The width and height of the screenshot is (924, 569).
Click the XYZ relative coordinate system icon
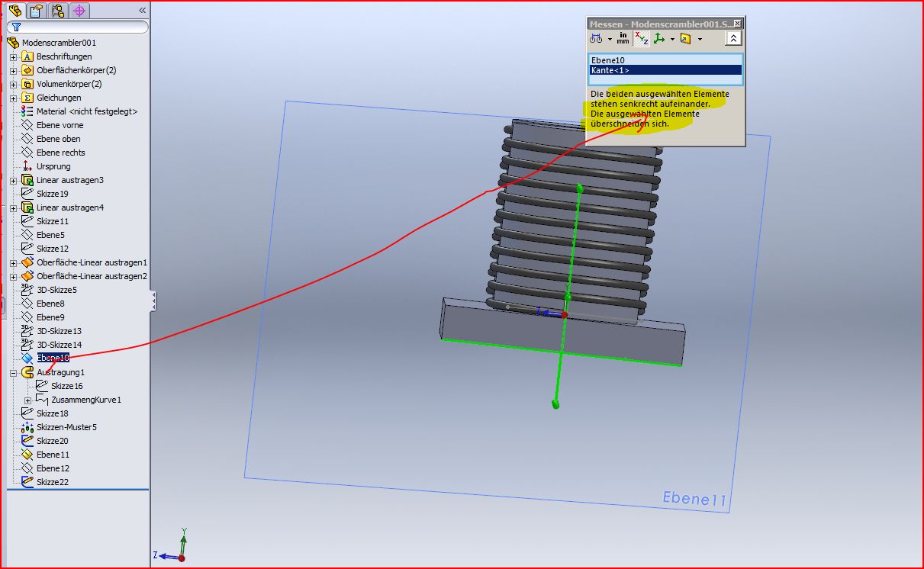pos(660,39)
